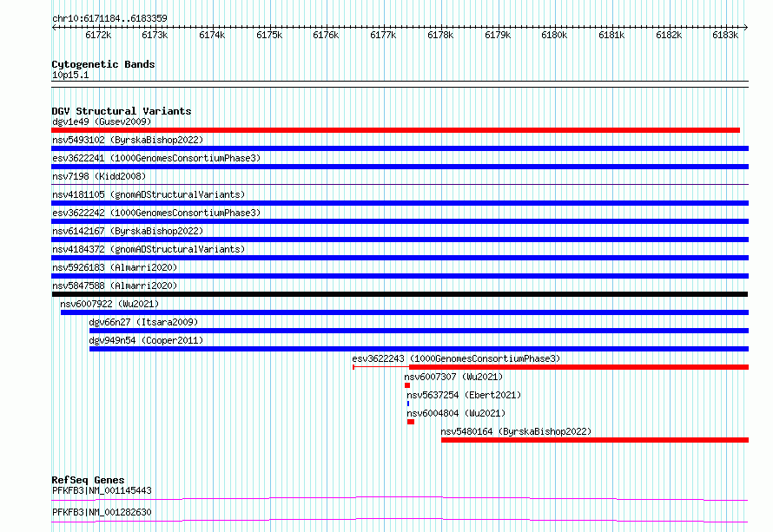
Task: Click the tiny blue nsv5637254 marker
Action: coord(408,404)
